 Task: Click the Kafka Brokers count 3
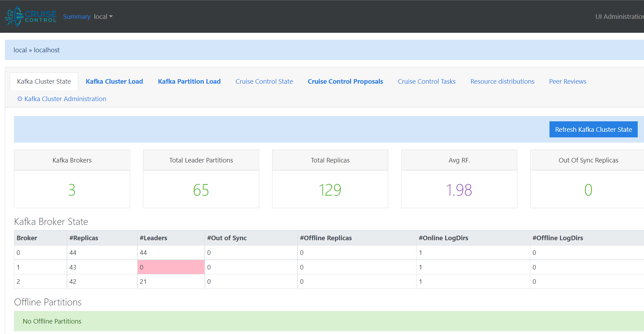point(72,190)
